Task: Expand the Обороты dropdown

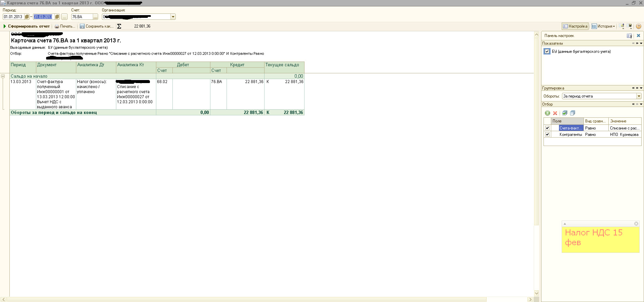Action: point(639,96)
